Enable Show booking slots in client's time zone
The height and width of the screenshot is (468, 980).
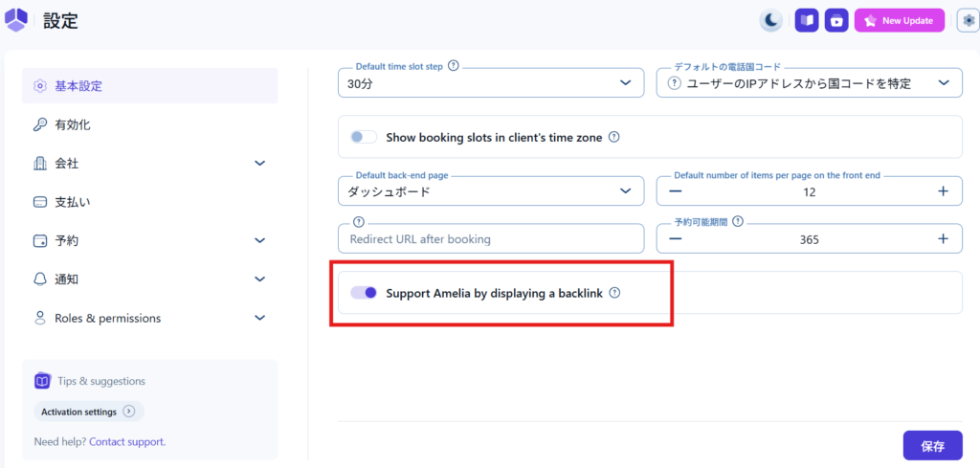coord(364,137)
